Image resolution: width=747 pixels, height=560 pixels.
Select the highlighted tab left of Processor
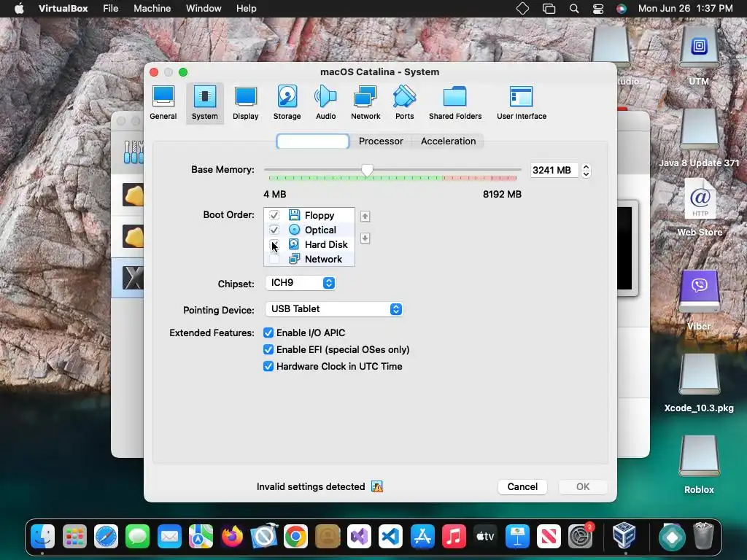[312, 141]
